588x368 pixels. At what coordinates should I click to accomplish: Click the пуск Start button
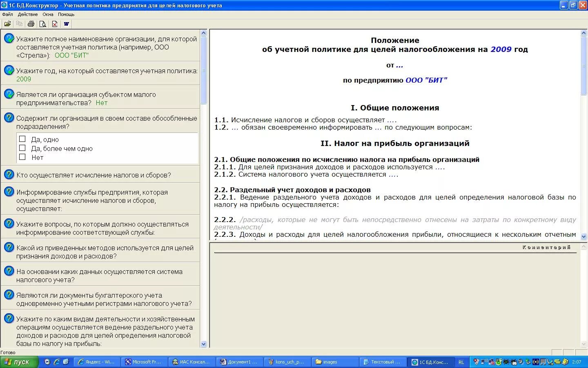19,362
